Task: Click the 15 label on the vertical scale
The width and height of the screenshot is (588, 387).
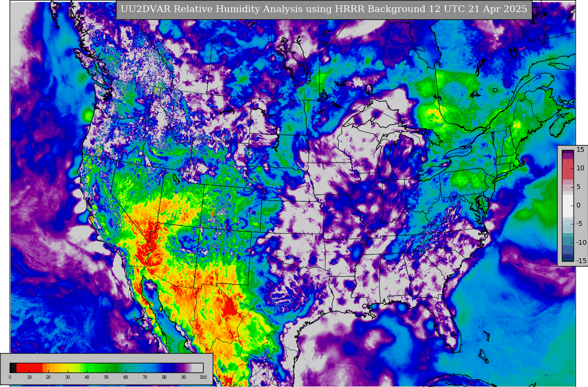Action: pos(580,150)
